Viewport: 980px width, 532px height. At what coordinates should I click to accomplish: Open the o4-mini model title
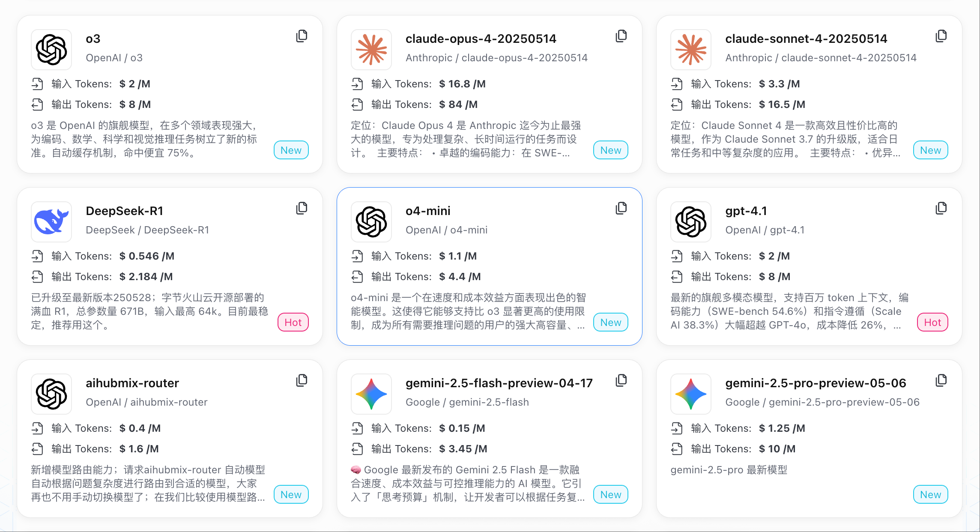point(428,211)
